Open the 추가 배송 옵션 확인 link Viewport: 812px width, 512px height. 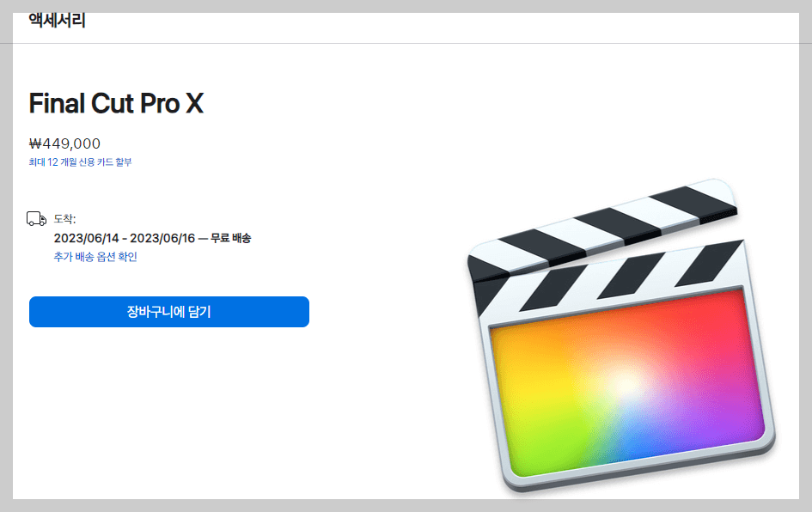coord(95,257)
